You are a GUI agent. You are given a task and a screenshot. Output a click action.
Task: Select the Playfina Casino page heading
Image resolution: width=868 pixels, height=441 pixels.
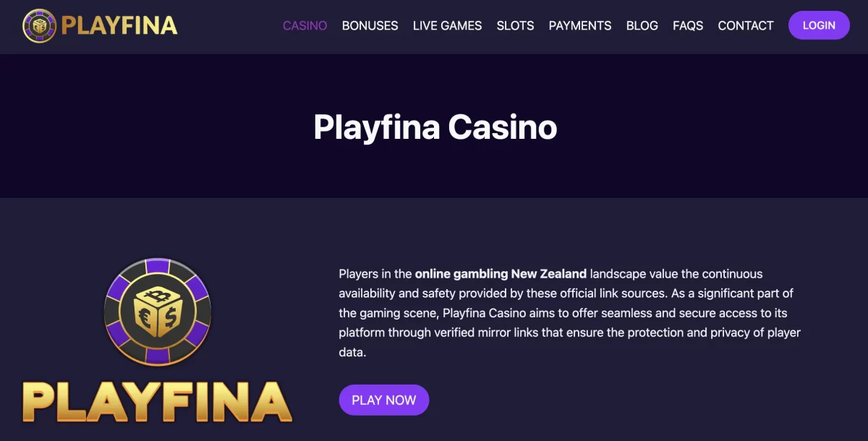[x=435, y=127]
